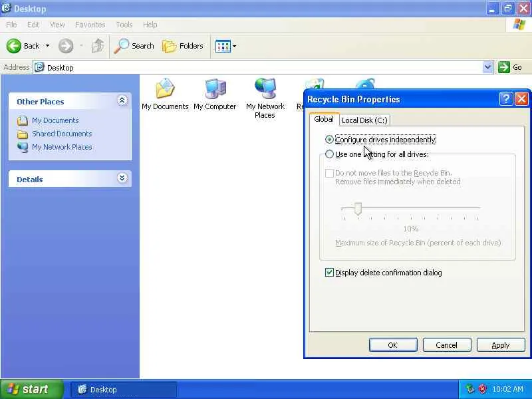The image size is (532, 399).
Task: Click the network tray icon
Action: (470, 389)
